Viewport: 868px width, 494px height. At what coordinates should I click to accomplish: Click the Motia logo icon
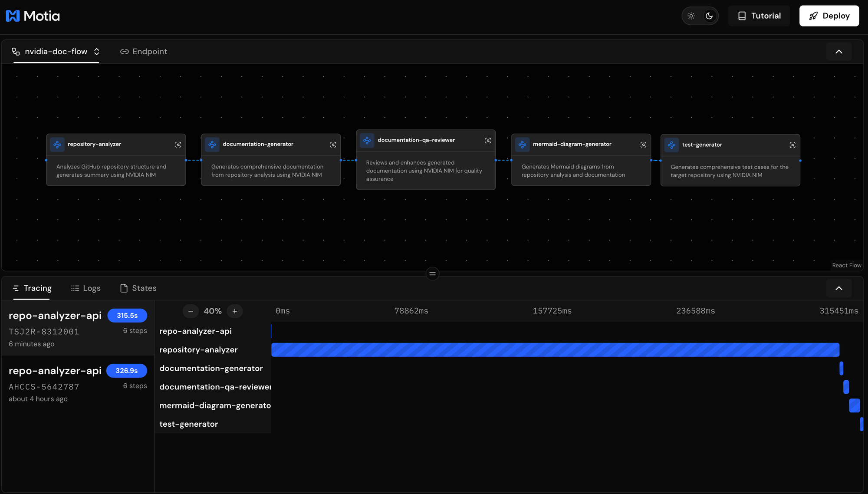(13, 16)
